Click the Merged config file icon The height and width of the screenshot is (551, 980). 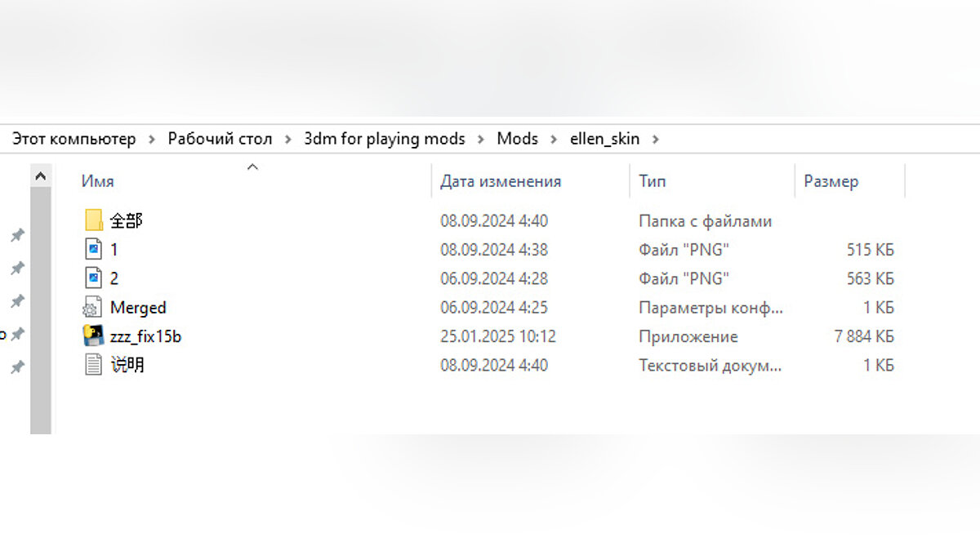click(x=93, y=308)
